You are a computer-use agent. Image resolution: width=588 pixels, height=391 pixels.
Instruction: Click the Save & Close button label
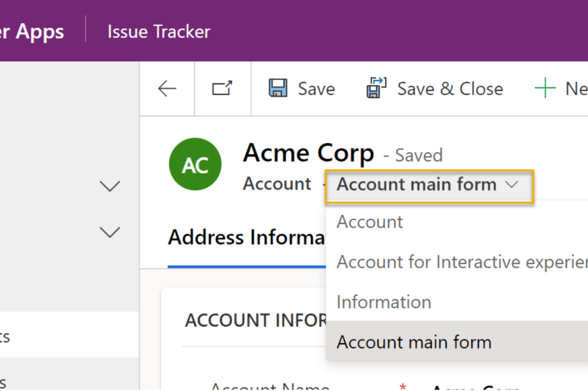(450, 88)
